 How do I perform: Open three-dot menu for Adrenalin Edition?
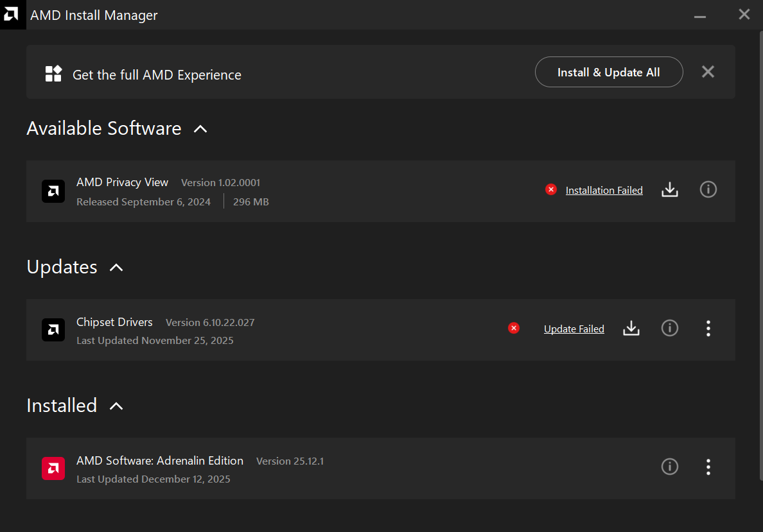pyautogui.click(x=708, y=467)
